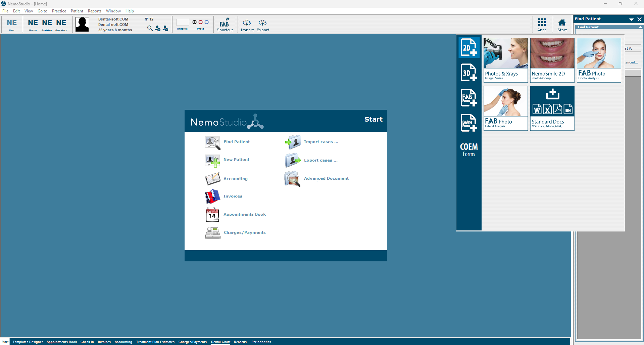Open the NemoSmile 2D thumbnail
The height and width of the screenshot is (345, 644).
[552, 60]
